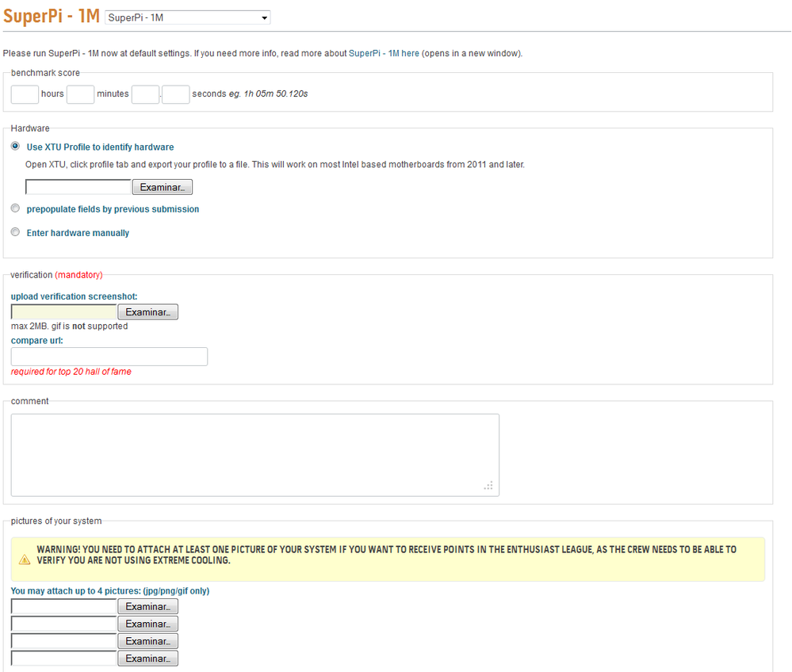Click the yellow warning triangle icon
792x672 pixels.
pyautogui.click(x=25, y=559)
